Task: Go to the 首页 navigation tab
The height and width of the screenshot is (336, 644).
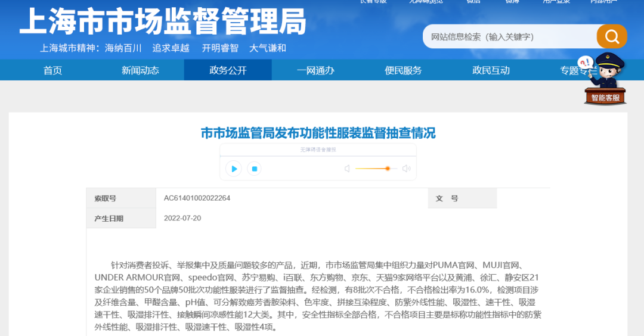Action: point(52,70)
